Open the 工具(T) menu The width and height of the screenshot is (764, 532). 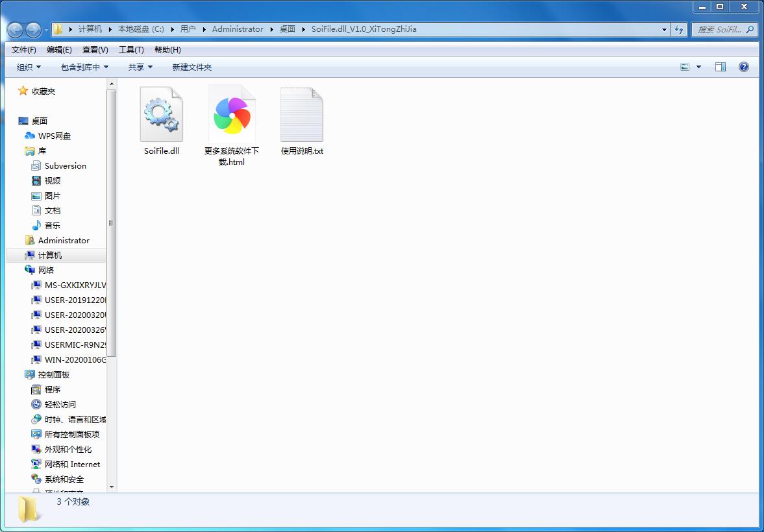(x=131, y=50)
